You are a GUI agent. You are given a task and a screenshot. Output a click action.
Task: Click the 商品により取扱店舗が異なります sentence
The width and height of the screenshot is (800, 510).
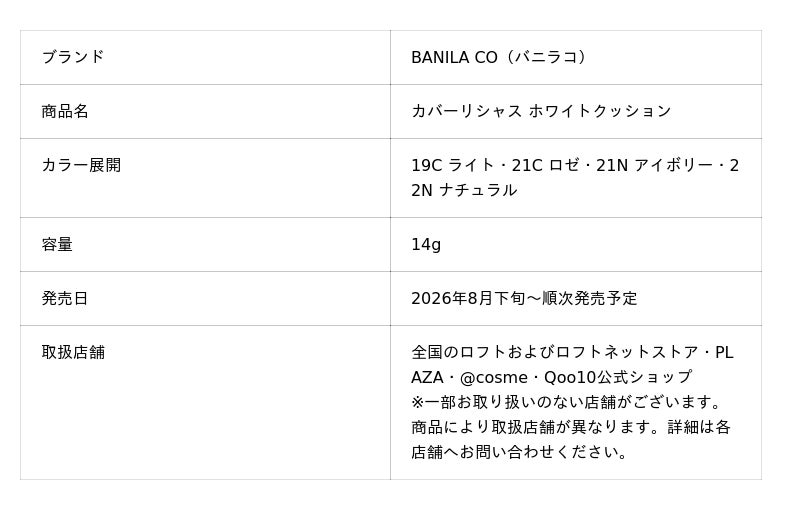[537, 427]
